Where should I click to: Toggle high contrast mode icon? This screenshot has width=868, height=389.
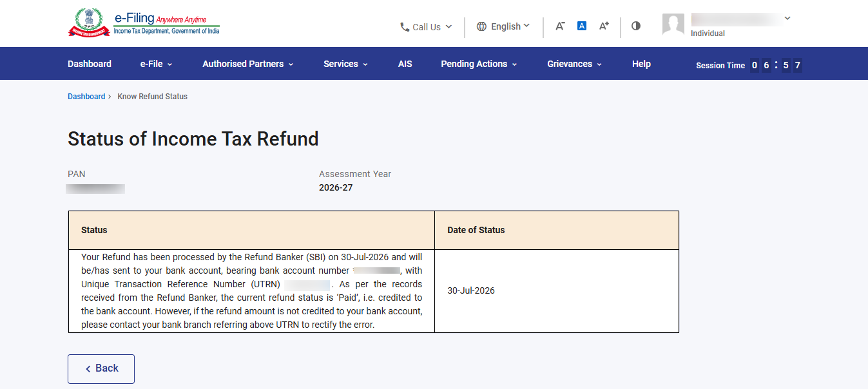(x=636, y=26)
